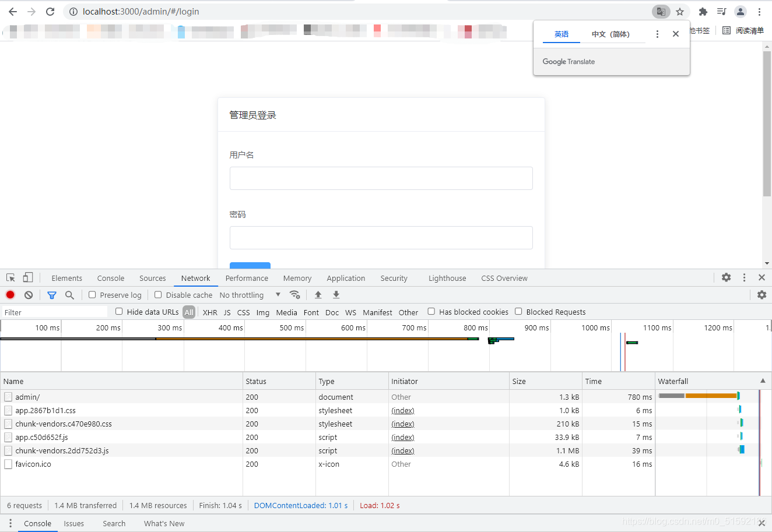Open DevTools settings gear
This screenshot has width=772, height=532.
(x=726, y=278)
